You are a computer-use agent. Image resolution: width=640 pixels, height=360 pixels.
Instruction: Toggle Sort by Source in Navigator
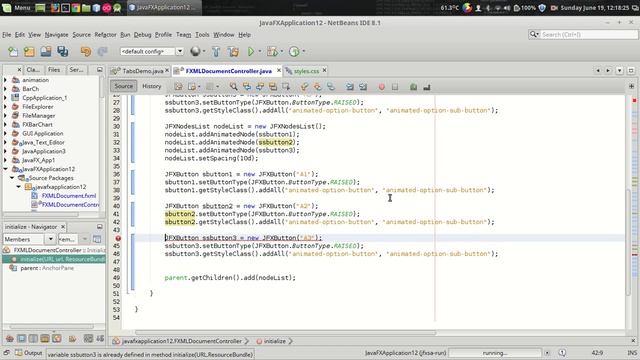(x=100, y=338)
